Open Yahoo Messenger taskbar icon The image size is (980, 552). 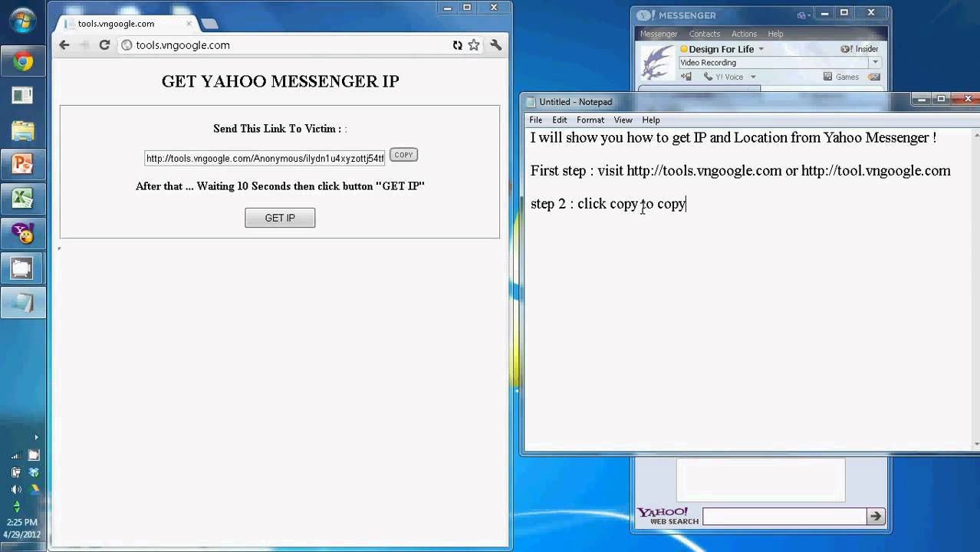(x=22, y=233)
